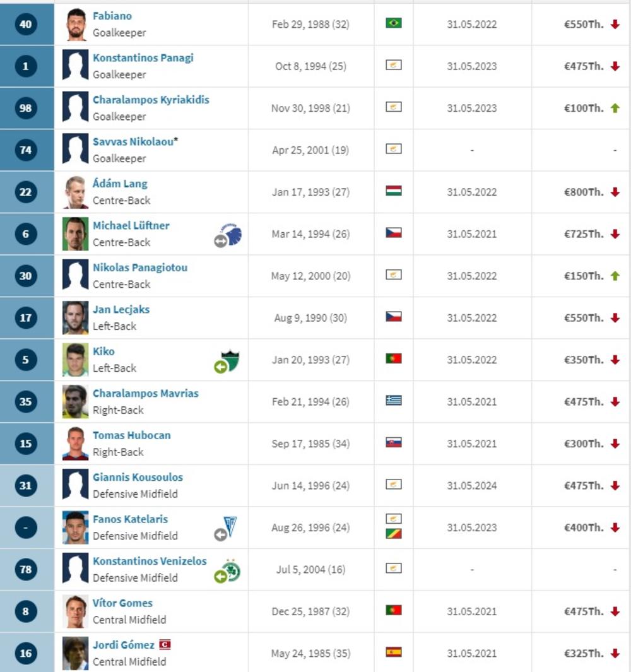Click the Greece flag for Charalampos Mavrias

[x=394, y=400]
